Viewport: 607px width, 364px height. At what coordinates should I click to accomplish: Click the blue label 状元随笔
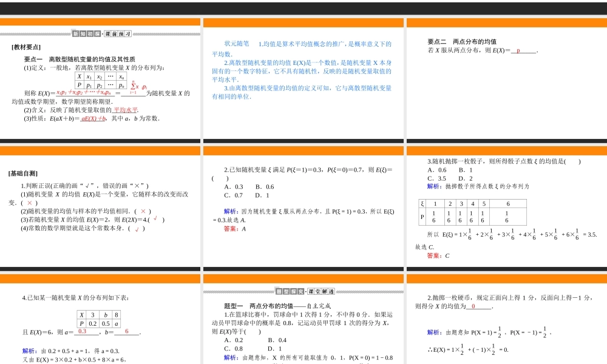[237, 44]
